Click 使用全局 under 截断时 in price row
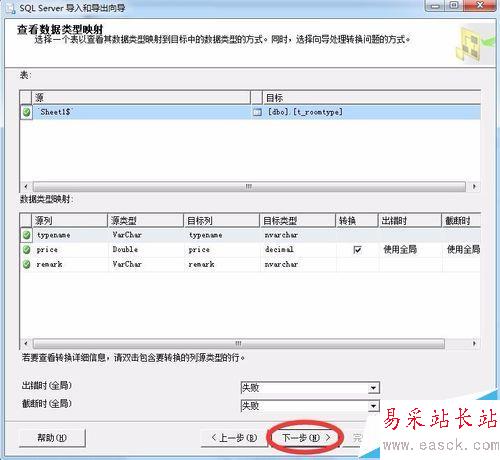500x460 pixels. coord(461,250)
